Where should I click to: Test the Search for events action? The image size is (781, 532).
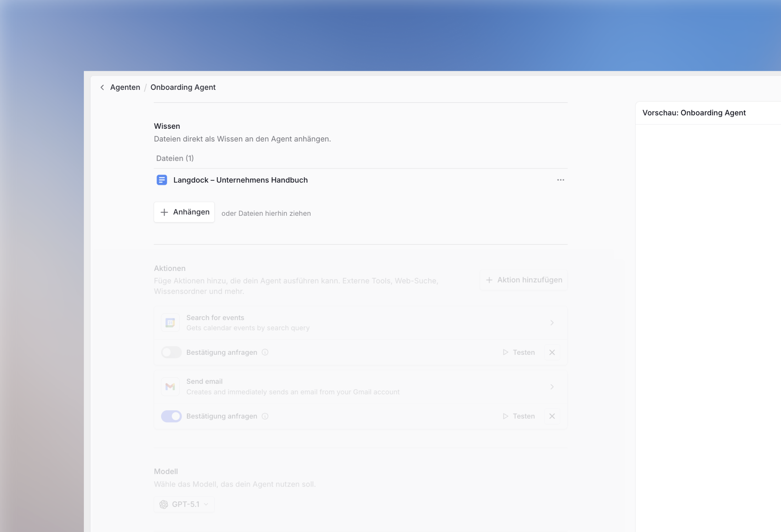click(x=519, y=352)
